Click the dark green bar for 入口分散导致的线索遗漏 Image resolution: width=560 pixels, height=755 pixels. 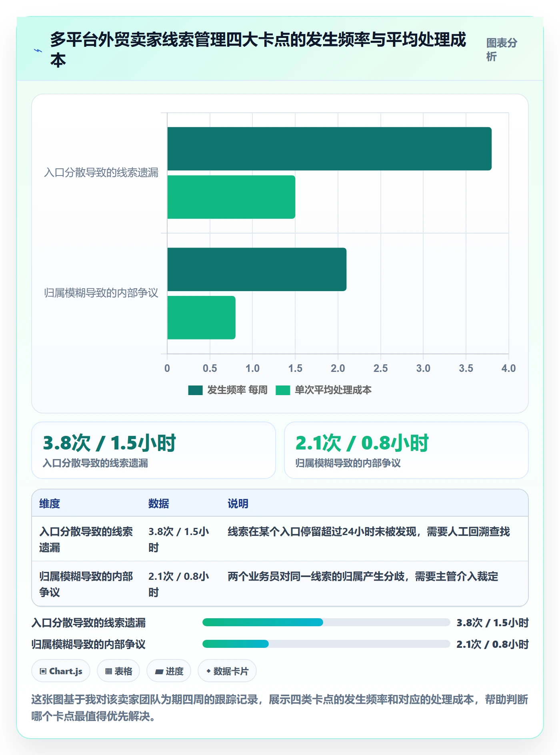point(329,149)
